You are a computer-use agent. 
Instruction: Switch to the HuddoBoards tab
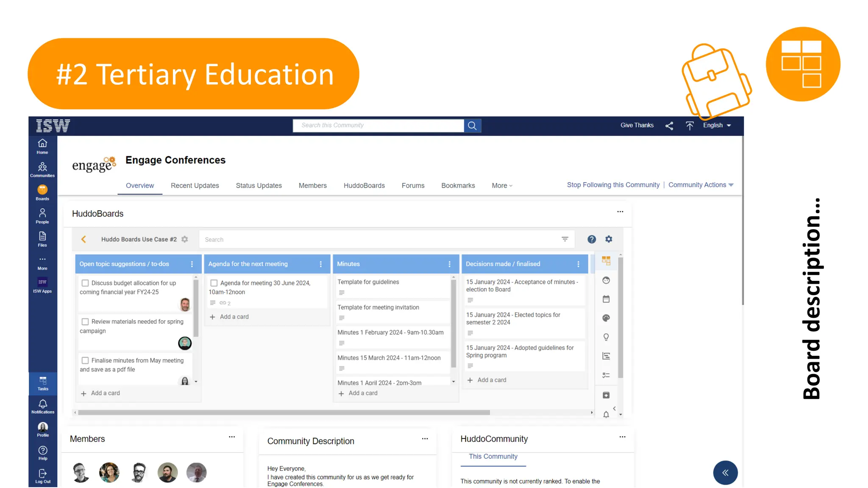pos(364,186)
